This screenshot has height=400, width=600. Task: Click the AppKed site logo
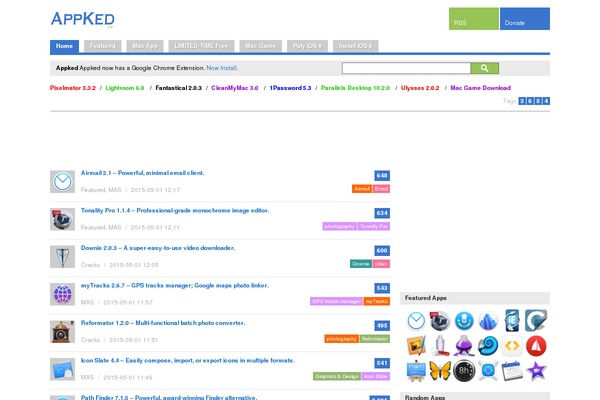click(x=83, y=19)
